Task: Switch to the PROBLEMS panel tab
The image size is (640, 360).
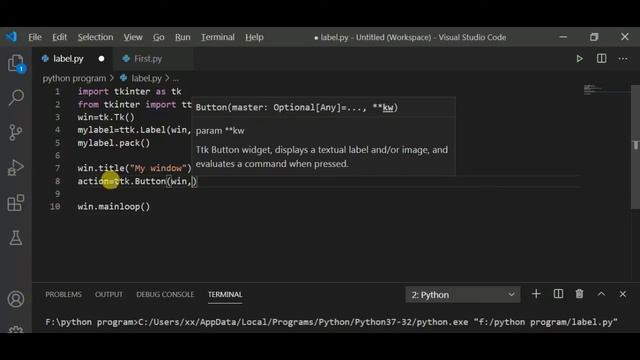Action: (x=63, y=294)
